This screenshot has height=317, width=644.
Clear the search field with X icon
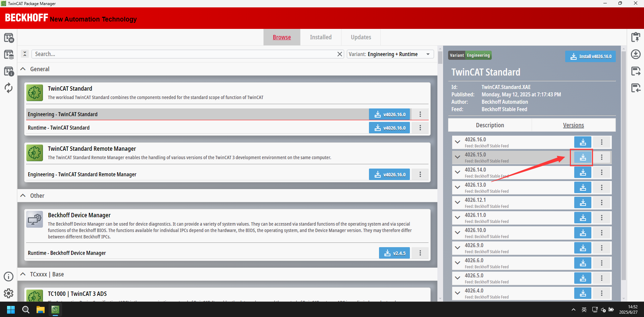340,54
